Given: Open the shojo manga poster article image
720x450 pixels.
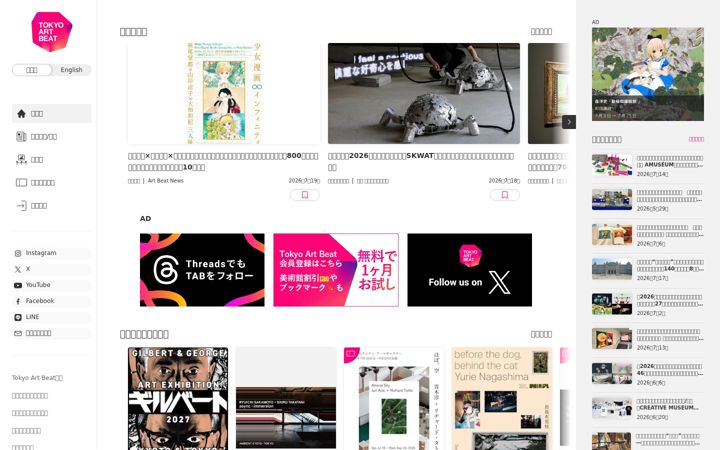Looking at the screenshot, I should [224, 93].
